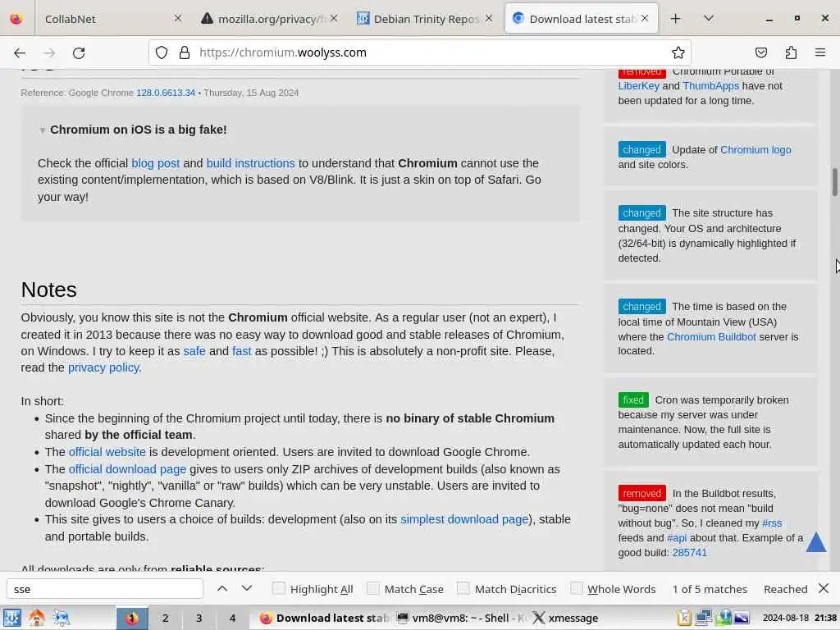Open the privacy policy link

[104, 368]
